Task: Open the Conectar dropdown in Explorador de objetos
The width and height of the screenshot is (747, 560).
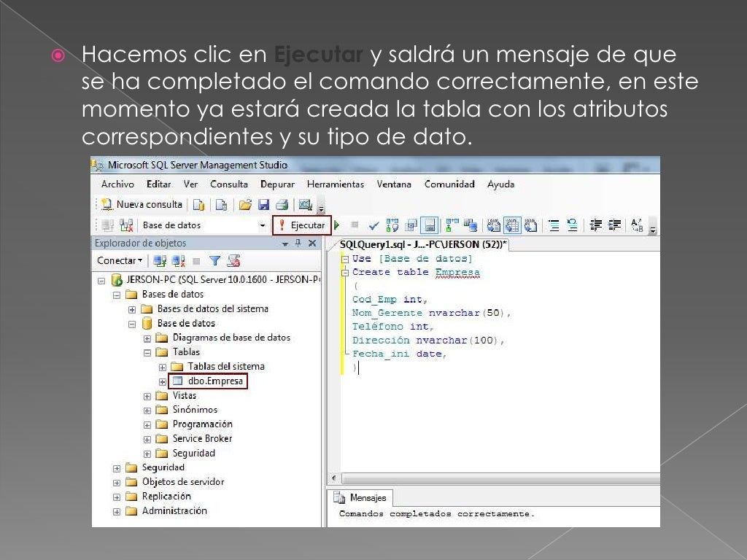Action: point(120,260)
